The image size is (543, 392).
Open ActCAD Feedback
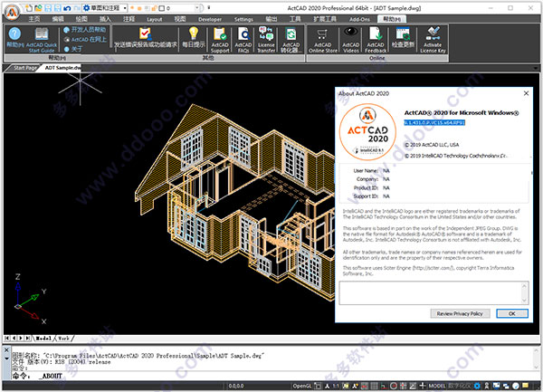(x=376, y=40)
